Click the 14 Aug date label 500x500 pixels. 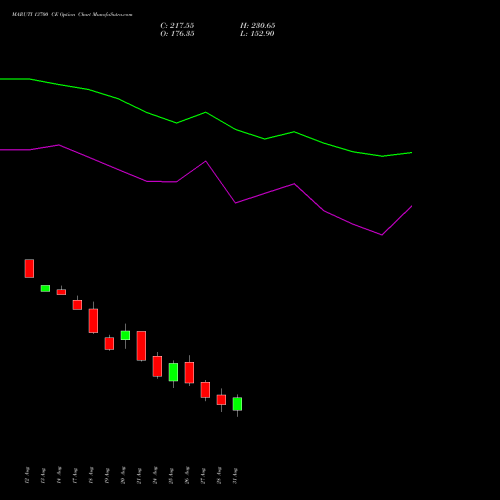59,475
